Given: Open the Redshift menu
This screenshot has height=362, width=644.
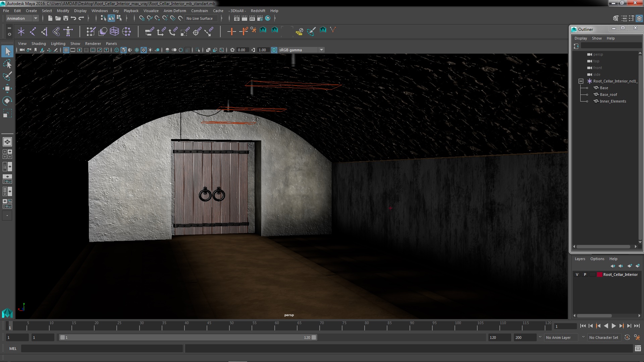Looking at the screenshot, I should [x=258, y=11].
